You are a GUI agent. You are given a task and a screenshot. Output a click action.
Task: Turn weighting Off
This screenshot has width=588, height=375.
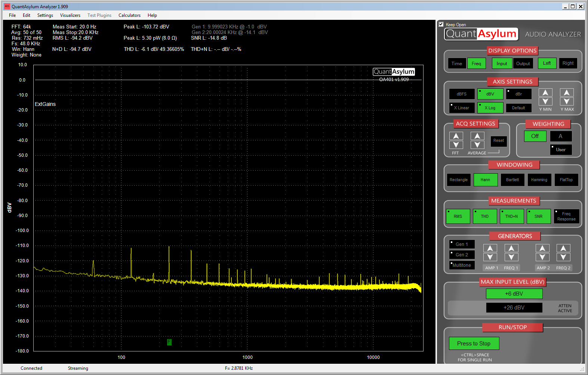[x=535, y=136]
